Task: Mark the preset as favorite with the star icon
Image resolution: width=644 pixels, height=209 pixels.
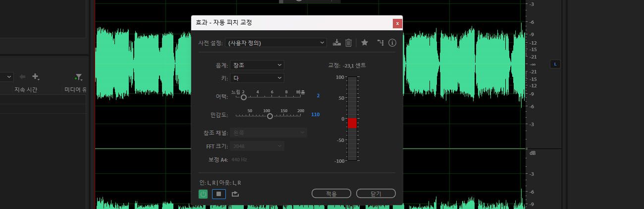Action: (365, 43)
